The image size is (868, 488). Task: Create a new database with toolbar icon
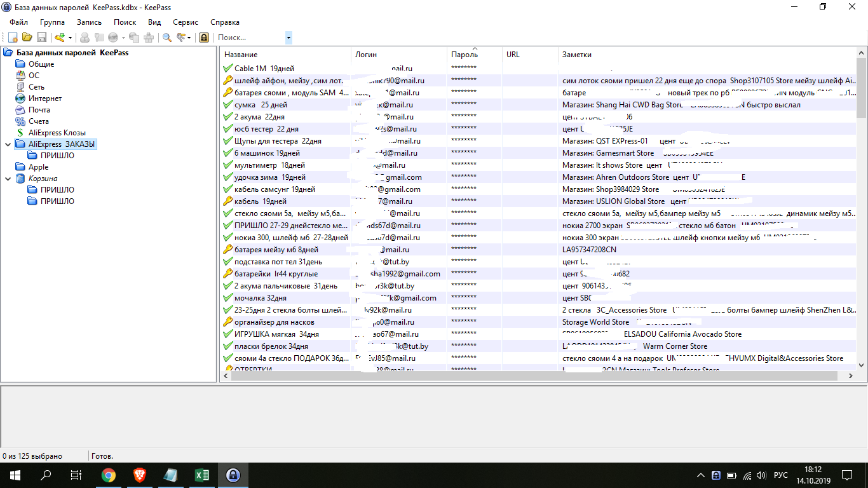pyautogui.click(x=13, y=37)
